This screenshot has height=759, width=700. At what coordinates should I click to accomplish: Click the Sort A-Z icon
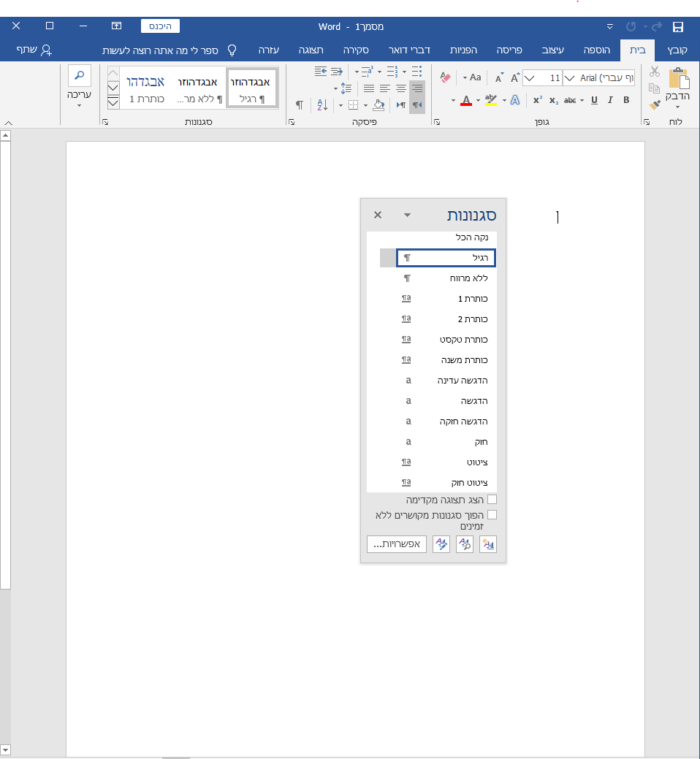point(322,104)
